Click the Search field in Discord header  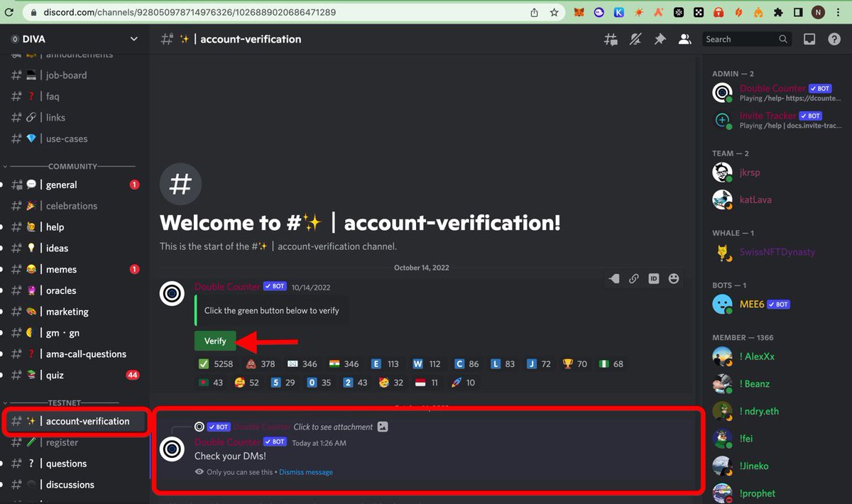(747, 39)
